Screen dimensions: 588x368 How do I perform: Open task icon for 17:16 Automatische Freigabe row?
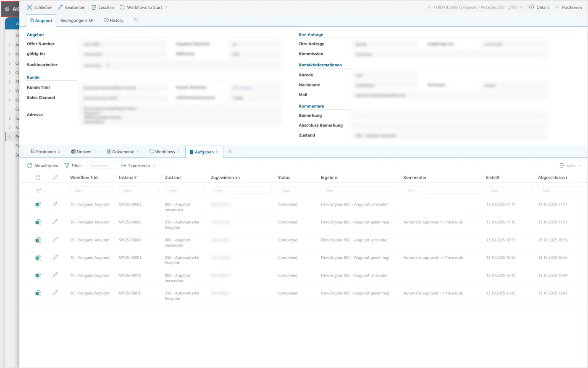(38, 222)
